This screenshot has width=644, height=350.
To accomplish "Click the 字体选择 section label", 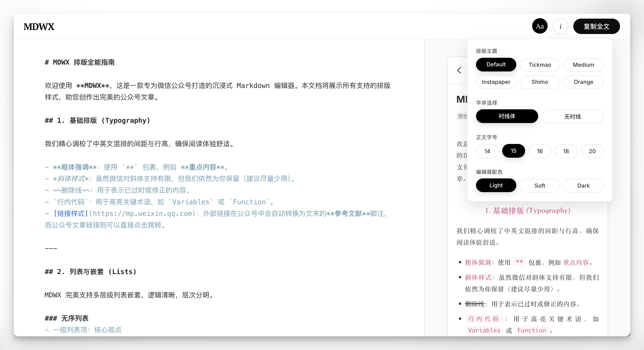I will pyautogui.click(x=487, y=103).
